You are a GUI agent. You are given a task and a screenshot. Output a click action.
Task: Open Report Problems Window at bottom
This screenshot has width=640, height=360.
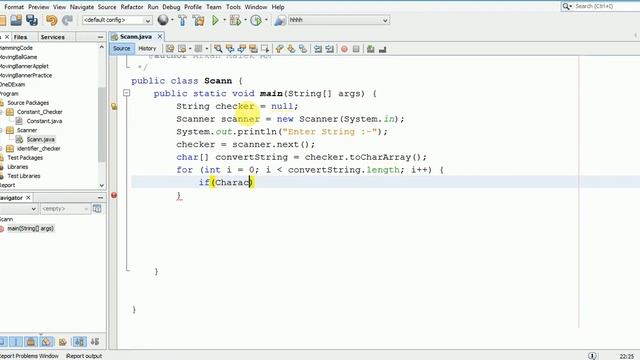click(29, 356)
